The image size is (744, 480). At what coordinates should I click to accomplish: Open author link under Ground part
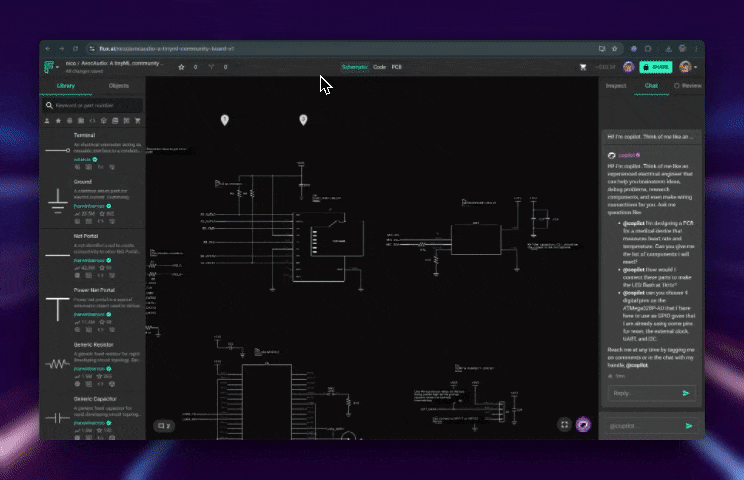tap(89, 206)
